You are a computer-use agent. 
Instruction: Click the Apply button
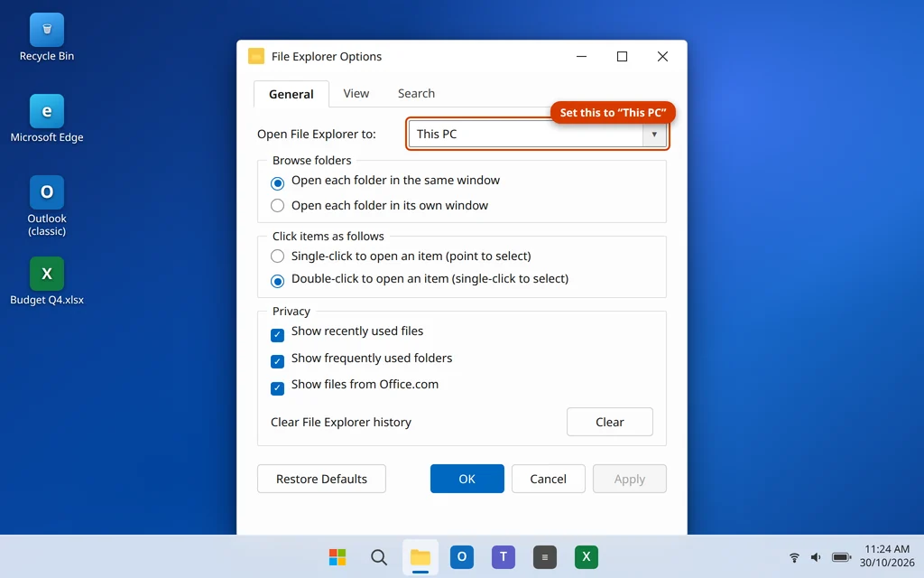click(x=629, y=479)
